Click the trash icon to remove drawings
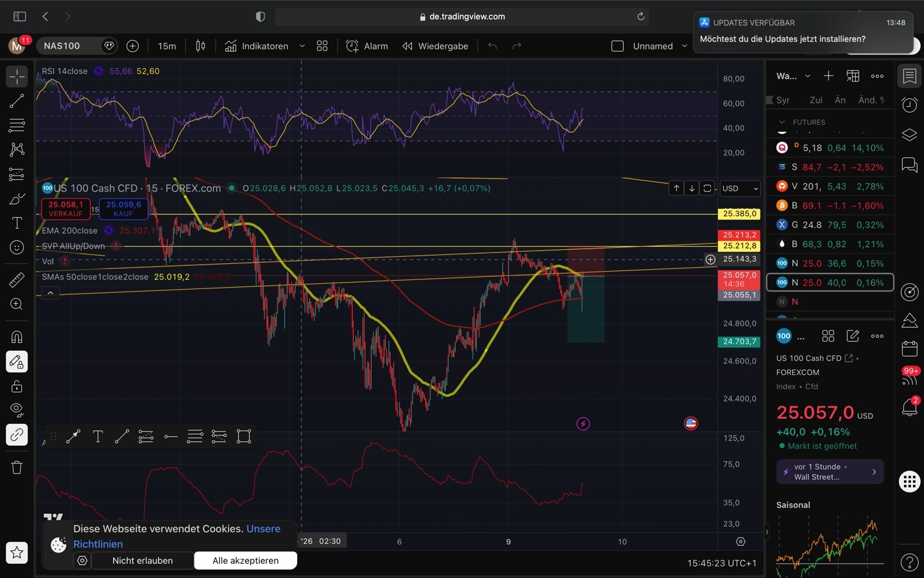 pyautogui.click(x=17, y=468)
